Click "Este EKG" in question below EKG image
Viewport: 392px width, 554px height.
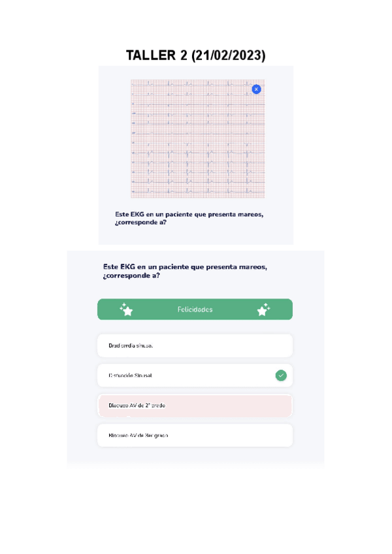tap(128, 214)
